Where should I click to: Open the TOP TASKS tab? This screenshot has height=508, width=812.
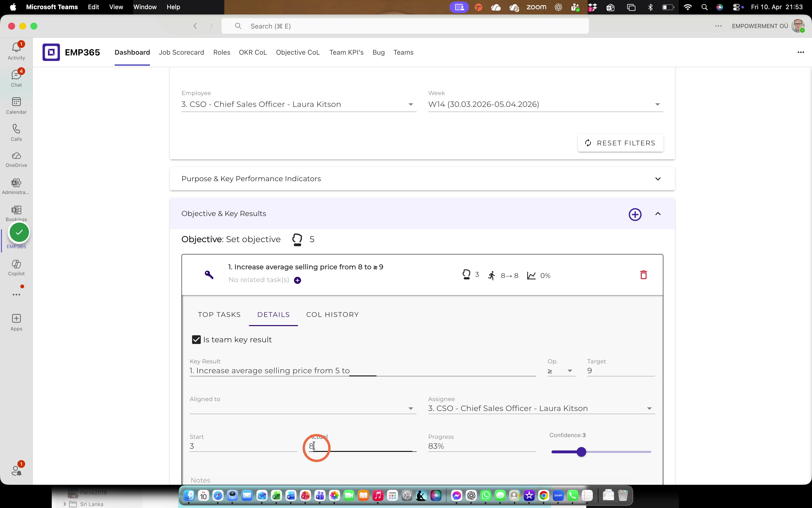(219, 315)
